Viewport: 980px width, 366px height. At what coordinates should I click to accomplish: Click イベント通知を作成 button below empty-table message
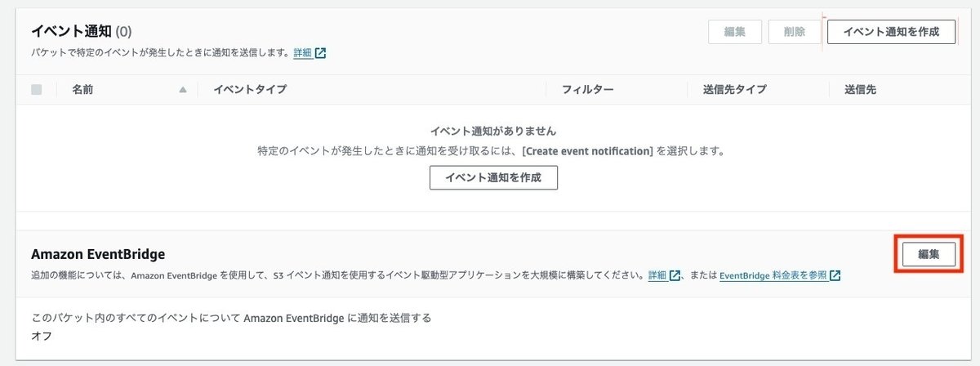493,177
